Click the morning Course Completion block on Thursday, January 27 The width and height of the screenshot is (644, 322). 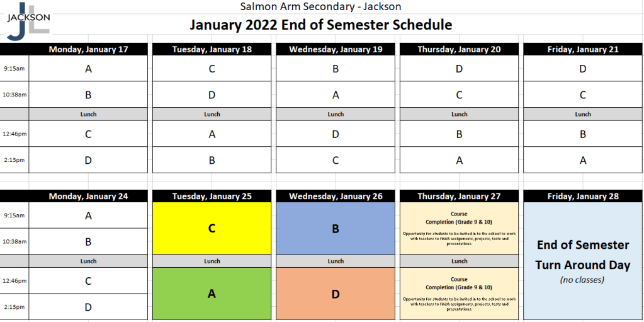coord(459,228)
